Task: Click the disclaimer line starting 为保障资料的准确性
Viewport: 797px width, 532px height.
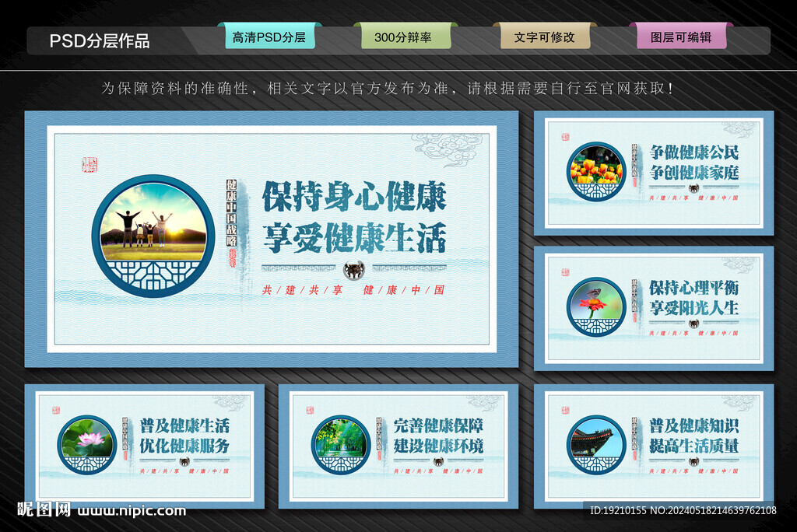Action: (388, 89)
